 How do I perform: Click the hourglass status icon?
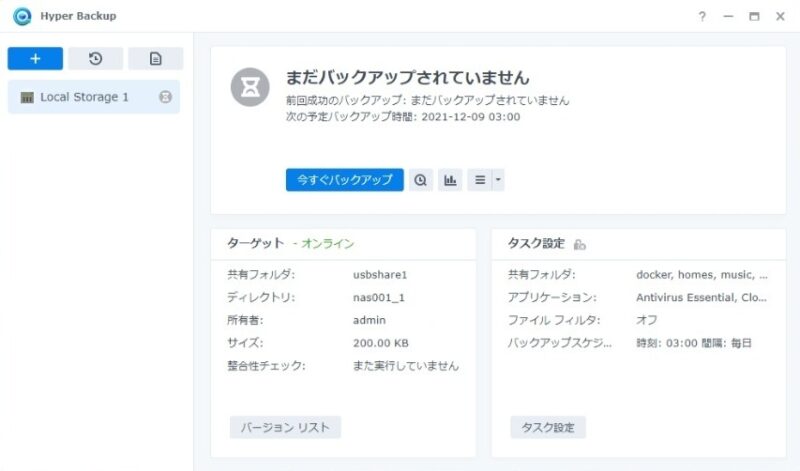(250, 87)
